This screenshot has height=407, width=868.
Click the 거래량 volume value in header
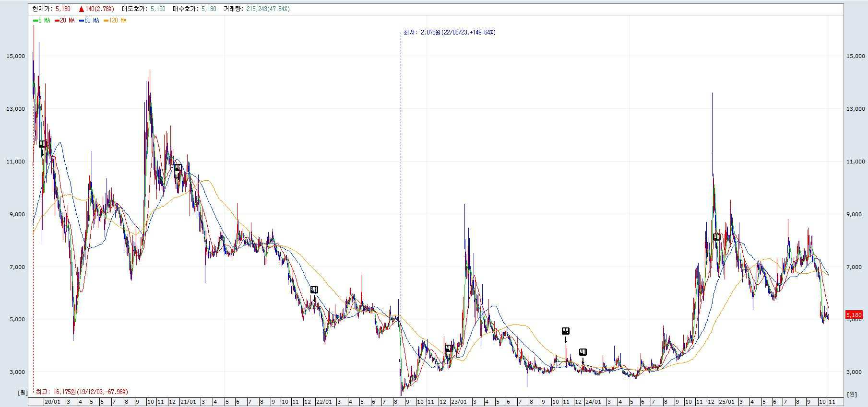coord(268,9)
